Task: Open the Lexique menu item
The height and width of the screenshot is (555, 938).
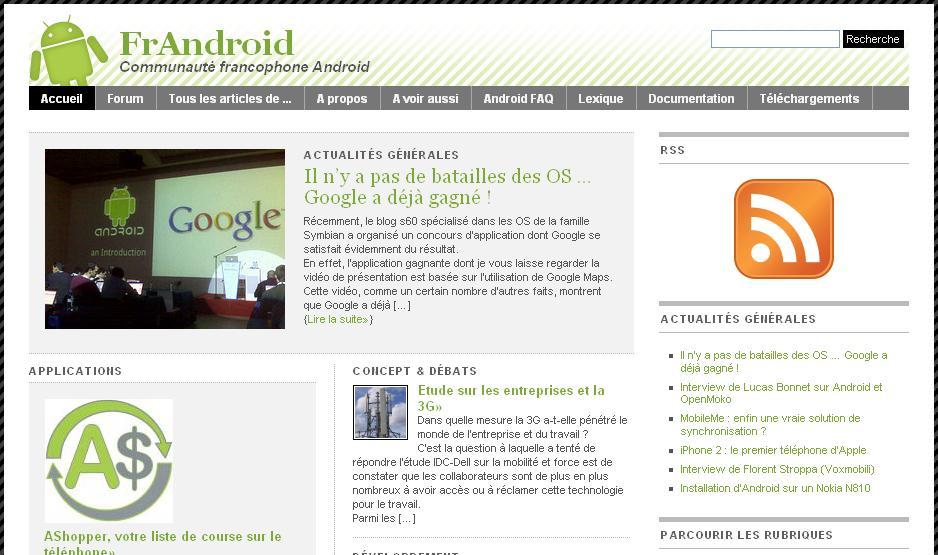Action: click(x=601, y=99)
